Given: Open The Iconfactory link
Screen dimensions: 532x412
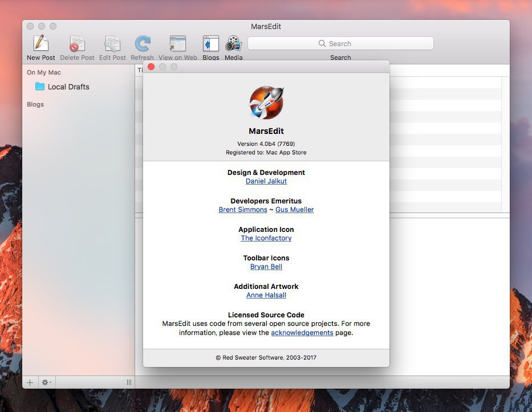Looking at the screenshot, I should (x=266, y=238).
